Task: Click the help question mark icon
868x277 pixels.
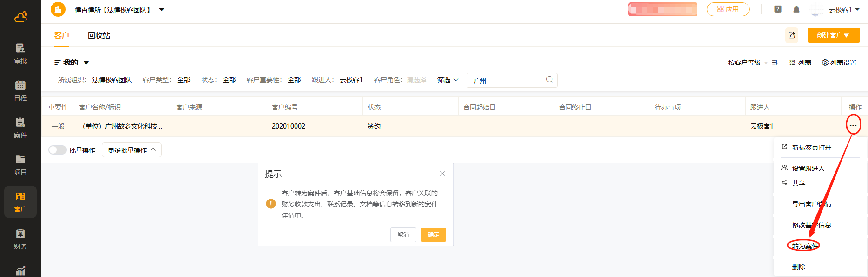Action: pyautogui.click(x=777, y=10)
